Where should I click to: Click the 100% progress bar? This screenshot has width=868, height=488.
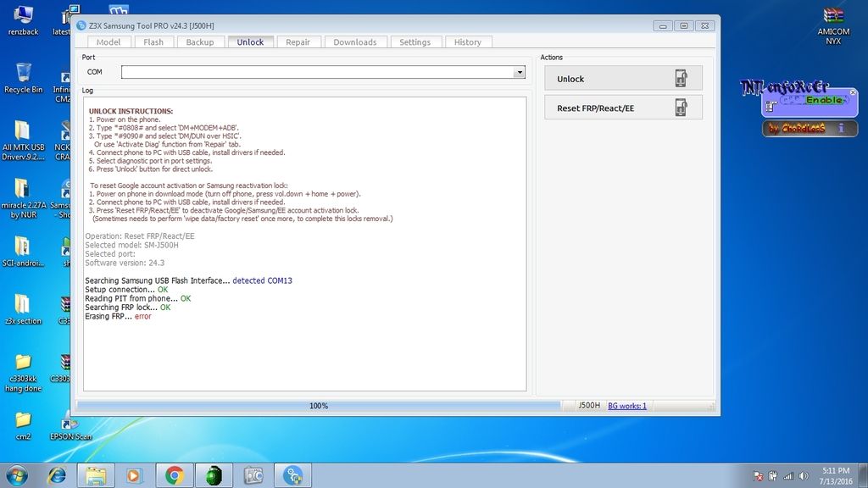pyautogui.click(x=319, y=406)
